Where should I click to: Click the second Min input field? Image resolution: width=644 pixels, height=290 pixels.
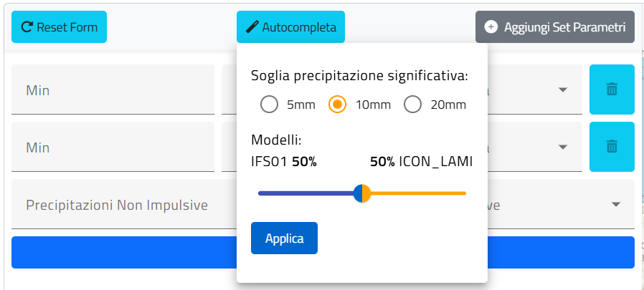(x=113, y=148)
